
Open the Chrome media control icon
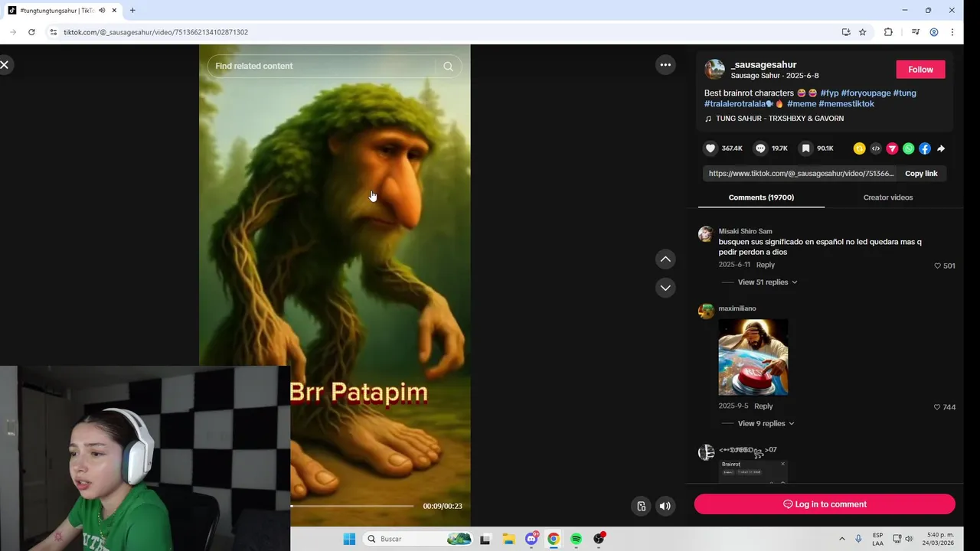tap(915, 32)
